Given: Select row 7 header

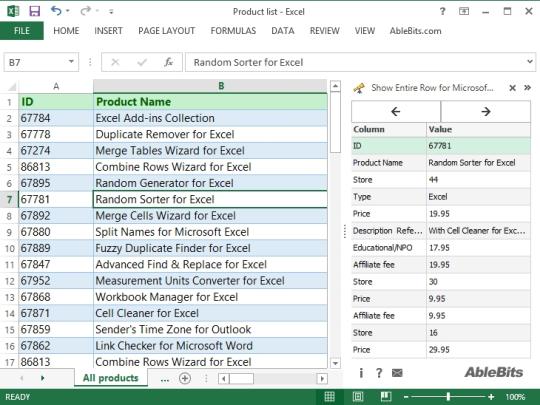Looking at the screenshot, I should (x=9, y=199).
